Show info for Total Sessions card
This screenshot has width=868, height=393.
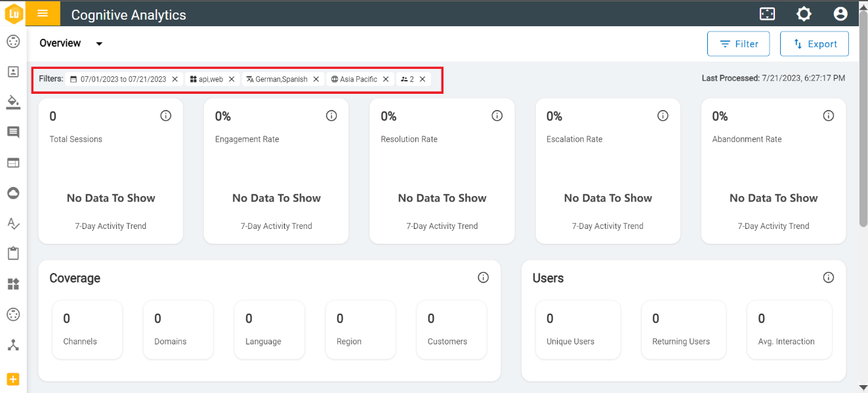pyautogui.click(x=166, y=115)
